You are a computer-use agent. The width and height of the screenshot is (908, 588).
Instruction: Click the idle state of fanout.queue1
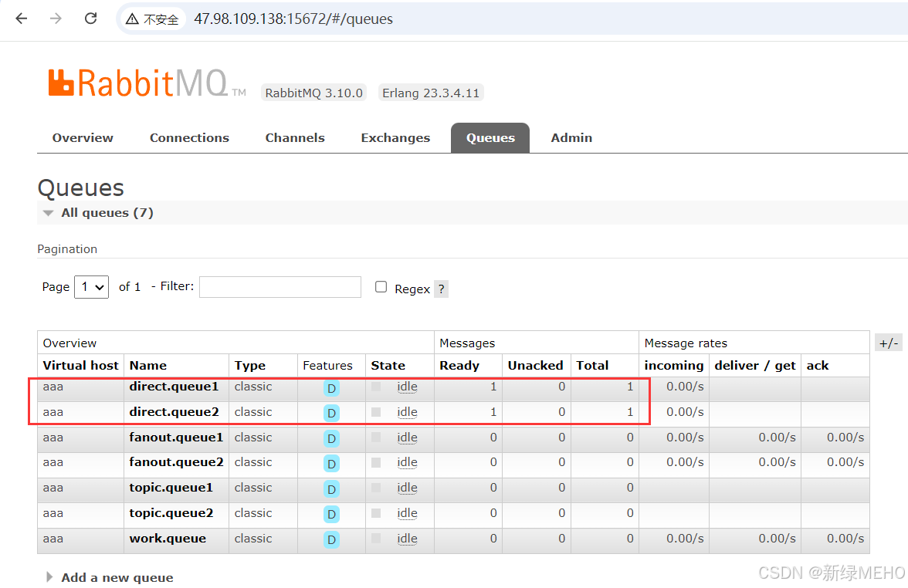[407, 438]
